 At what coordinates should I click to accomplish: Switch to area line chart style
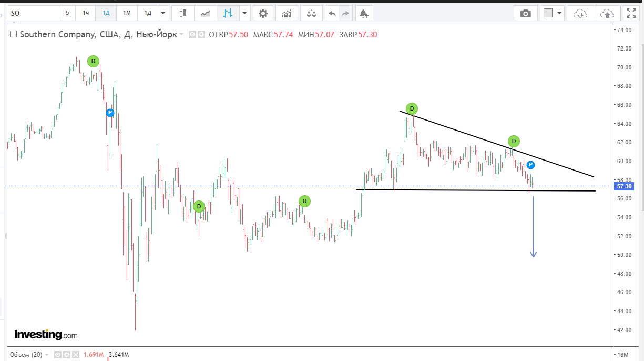click(x=206, y=13)
